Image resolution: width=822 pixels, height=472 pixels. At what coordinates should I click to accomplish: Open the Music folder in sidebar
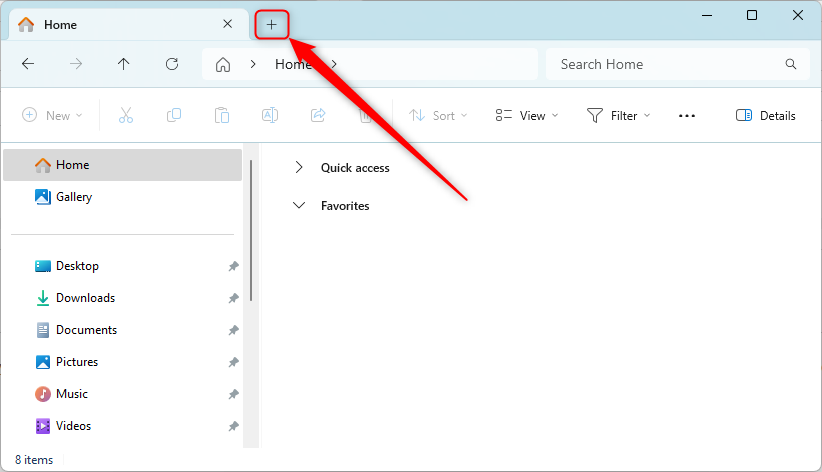pos(61,394)
